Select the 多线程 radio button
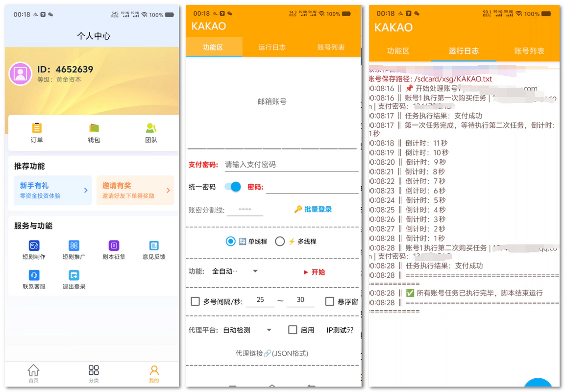Viewport: 565px width, 392px height. click(280, 241)
